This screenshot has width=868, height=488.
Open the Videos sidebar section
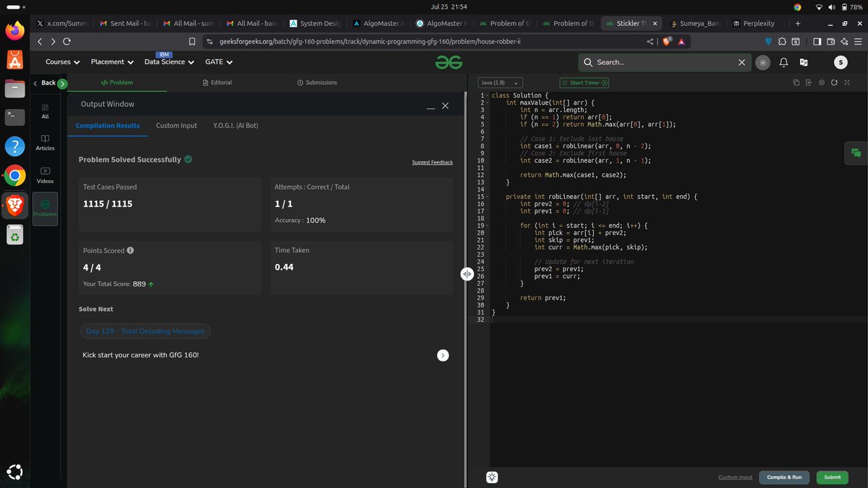[45, 176]
